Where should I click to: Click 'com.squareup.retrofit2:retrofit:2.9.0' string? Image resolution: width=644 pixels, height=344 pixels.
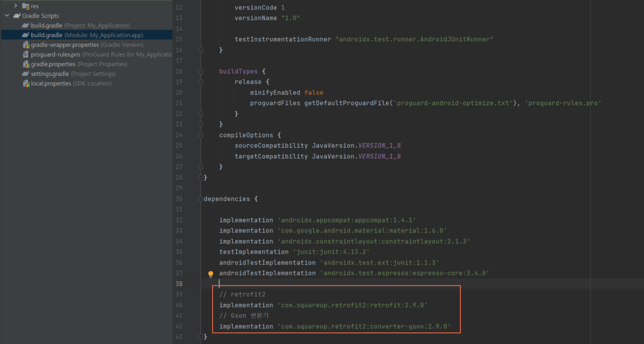(352, 305)
